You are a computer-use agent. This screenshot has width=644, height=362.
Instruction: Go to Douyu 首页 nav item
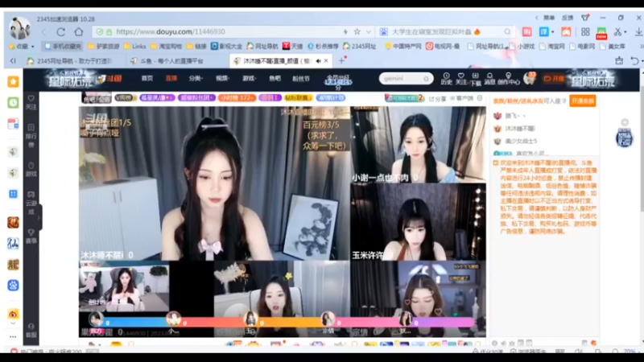[147, 78]
